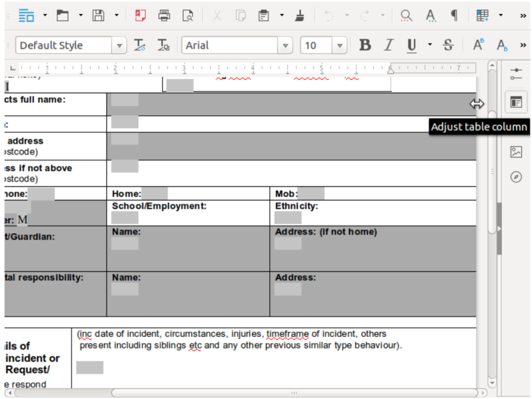Toggle Print Preview icon

click(x=187, y=15)
